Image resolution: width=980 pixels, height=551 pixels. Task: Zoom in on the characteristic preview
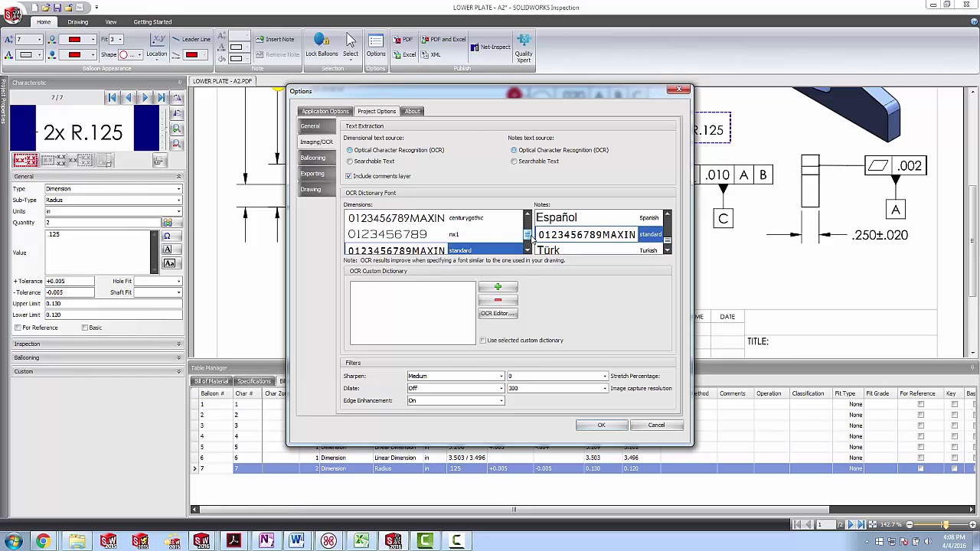pos(177,129)
